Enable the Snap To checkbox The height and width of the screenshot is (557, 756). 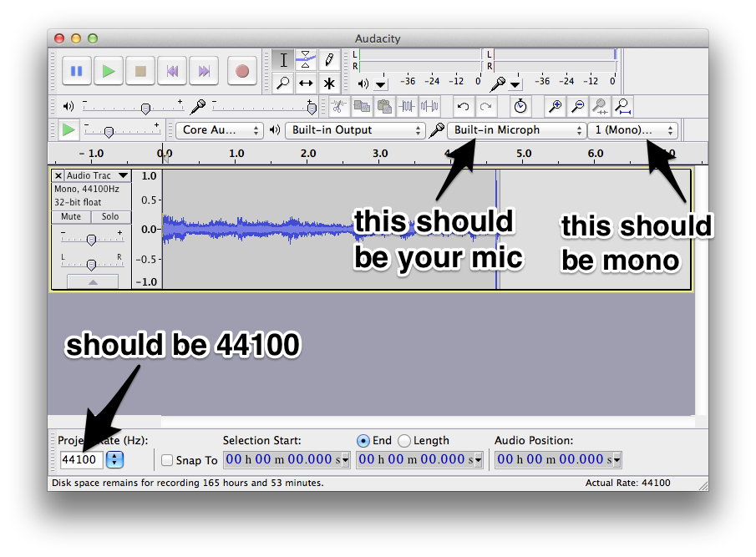(167, 460)
